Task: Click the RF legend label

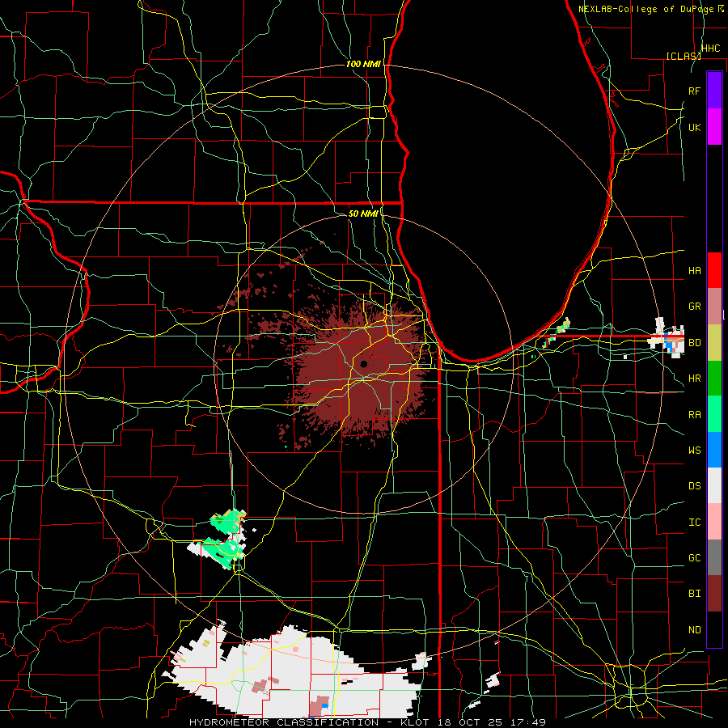Action: (x=695, y=91)
